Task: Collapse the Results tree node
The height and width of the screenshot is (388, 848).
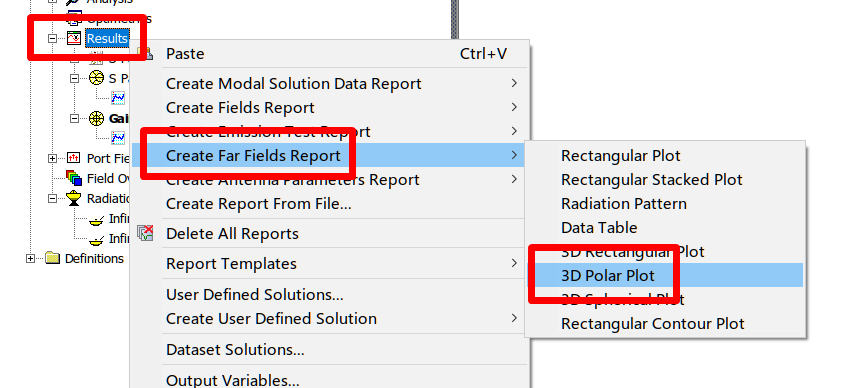Action: [x=52, y=38]
